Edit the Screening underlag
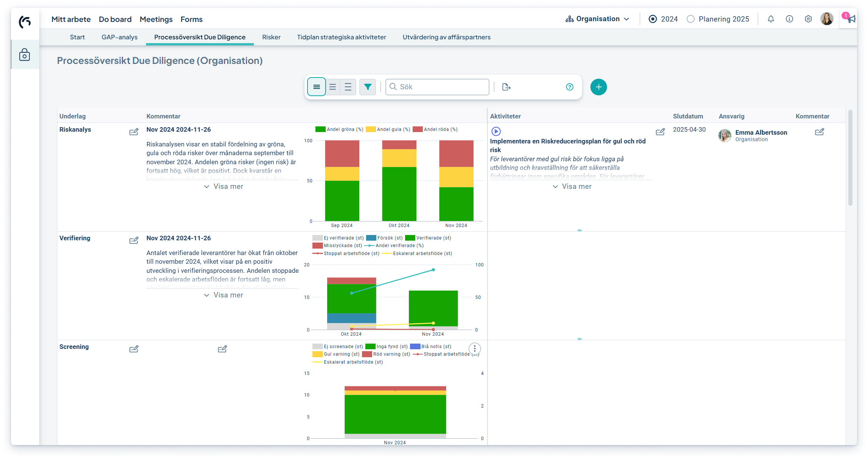868x459 pixels. [x=134, y=349]
